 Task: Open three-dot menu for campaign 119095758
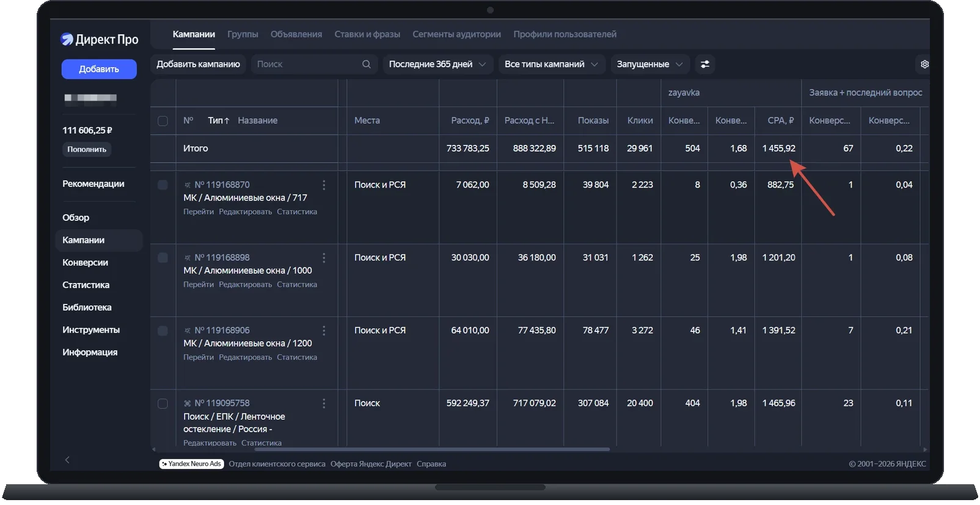tap(324, 403)
